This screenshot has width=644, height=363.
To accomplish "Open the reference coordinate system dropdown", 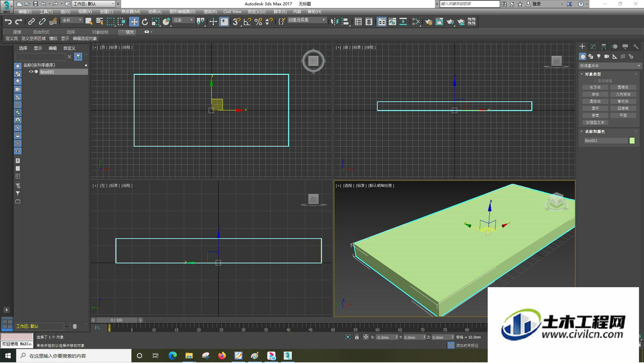I will point(183,20).
